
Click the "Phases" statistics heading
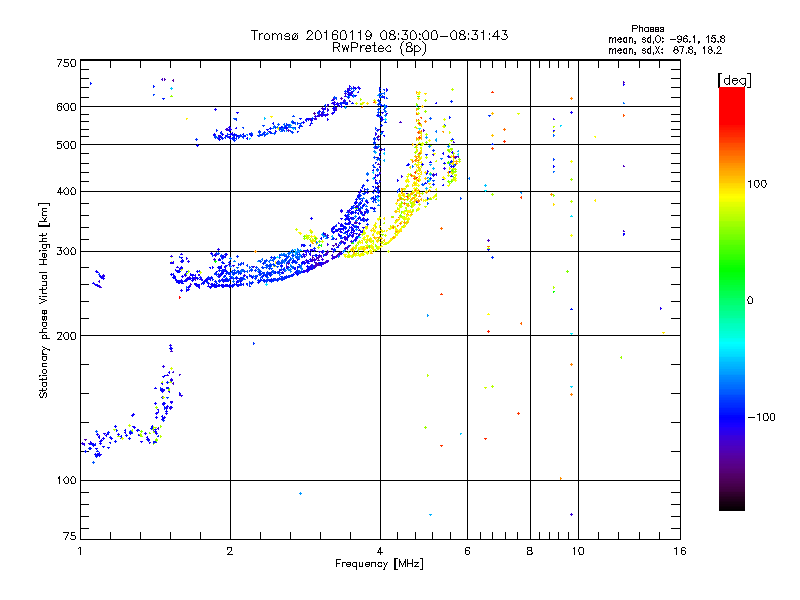click(x=647, y=29)
